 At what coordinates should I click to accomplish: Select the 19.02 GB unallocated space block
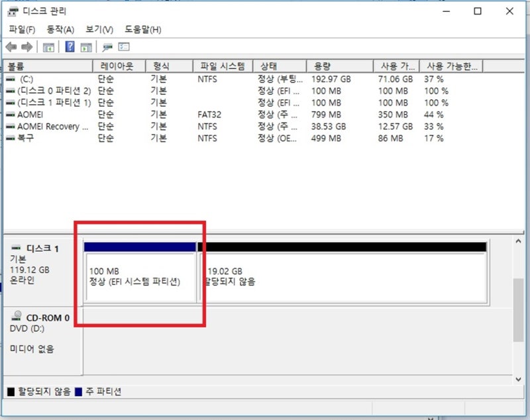pyautogui.click(x=342, y=272)
